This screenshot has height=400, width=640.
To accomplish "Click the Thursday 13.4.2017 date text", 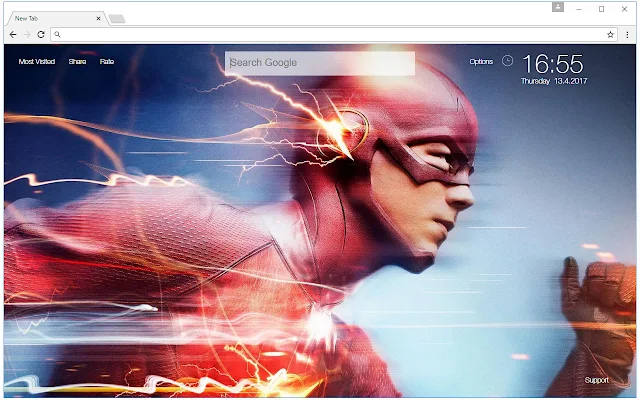I will point(554,81).
